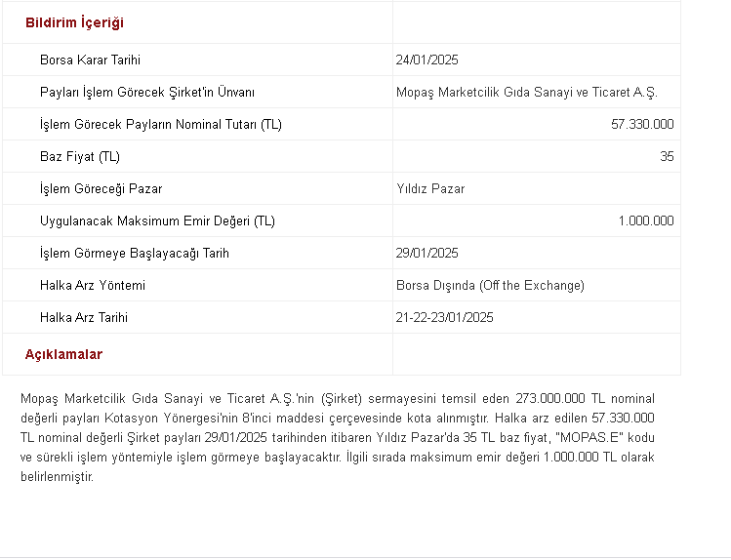Click the 57.330.000 nominal amount cell

642,125
